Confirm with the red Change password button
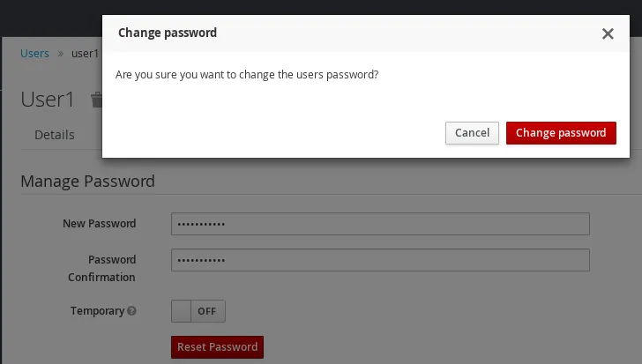Screen dimensions: 642x364 click(561, 133)
